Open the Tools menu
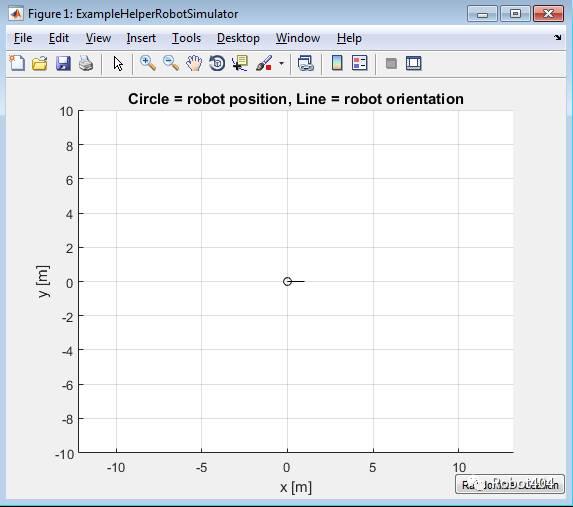Screen dimensions: 573x507 (186, 38)
